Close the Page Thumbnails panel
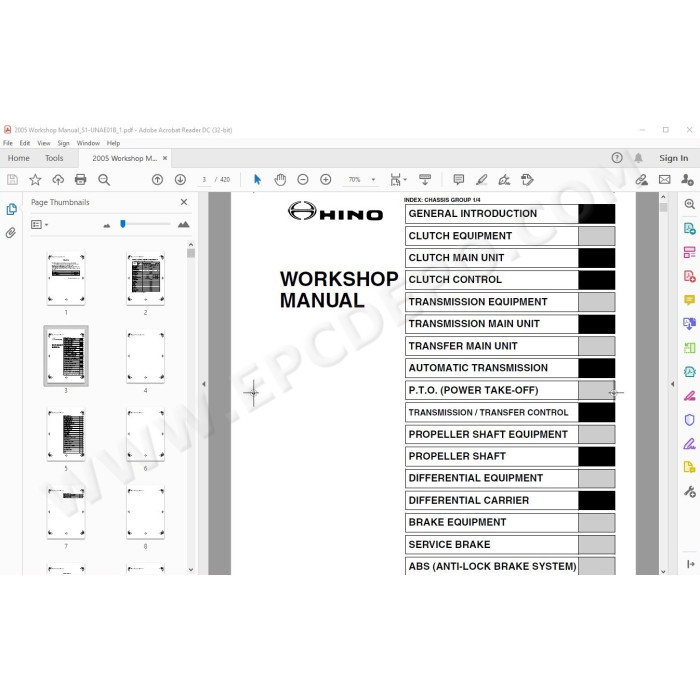The height and width of the screenshot is (700, 700). point(184,202)
